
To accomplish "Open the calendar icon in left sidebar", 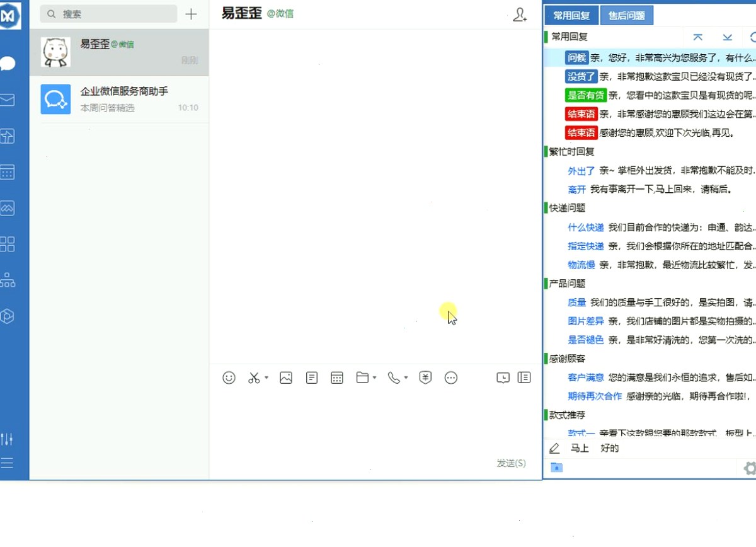I will [x=8, y=172].
